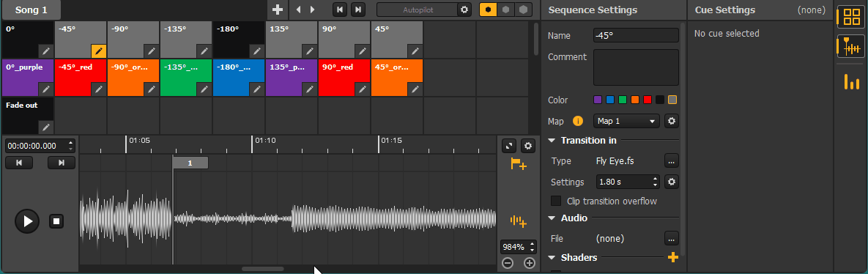868x274 pixels.
Task: Select the 45° orange sequence tile
Action: tap(397, 78)
